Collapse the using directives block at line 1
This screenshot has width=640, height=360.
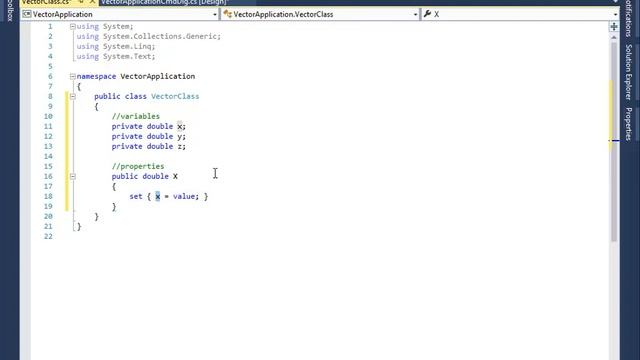pyautogui.click(x=72, y=27)
